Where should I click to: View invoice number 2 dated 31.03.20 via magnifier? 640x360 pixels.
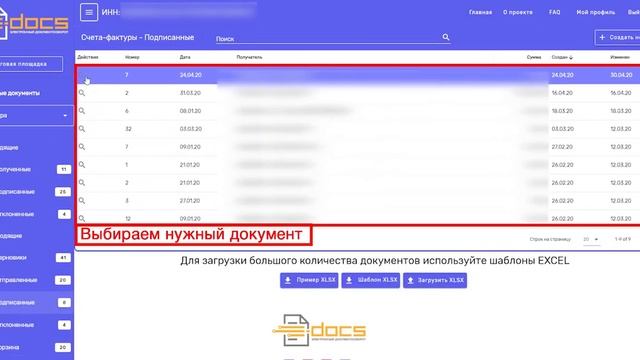click(82, 93)
